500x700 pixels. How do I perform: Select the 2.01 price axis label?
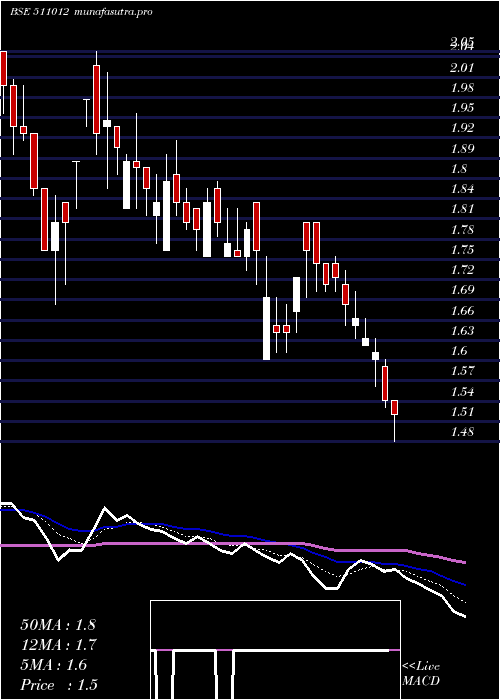click(x=462, y=68)
